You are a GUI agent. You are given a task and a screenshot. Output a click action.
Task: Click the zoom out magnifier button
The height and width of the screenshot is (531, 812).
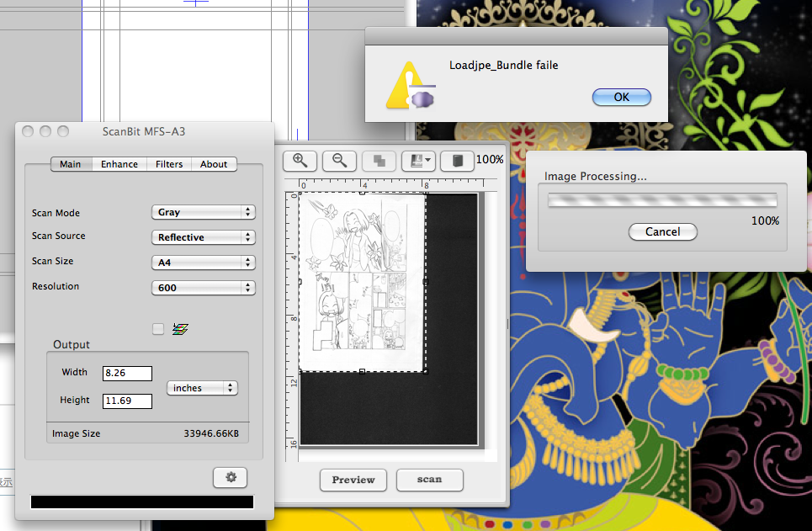pos(339,161)
